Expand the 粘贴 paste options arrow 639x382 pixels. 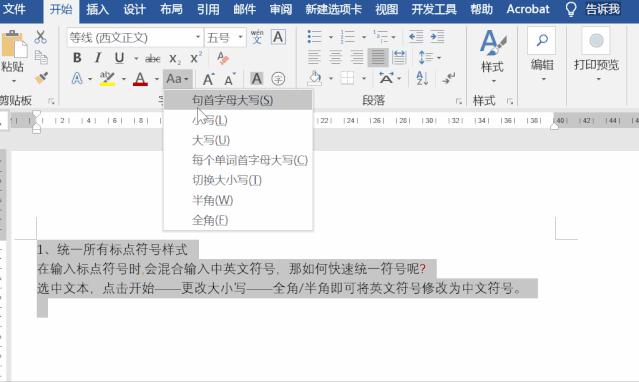click(13, 81)
